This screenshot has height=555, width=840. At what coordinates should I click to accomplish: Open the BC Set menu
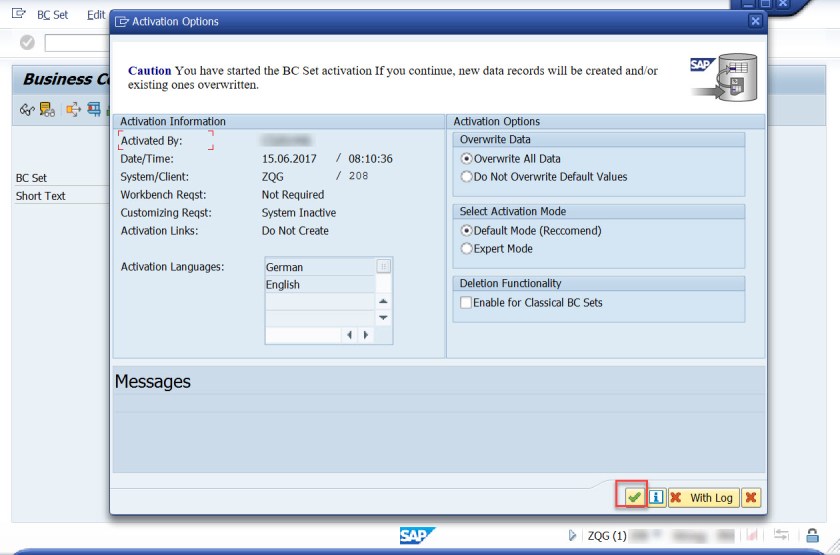click(52, 15)
